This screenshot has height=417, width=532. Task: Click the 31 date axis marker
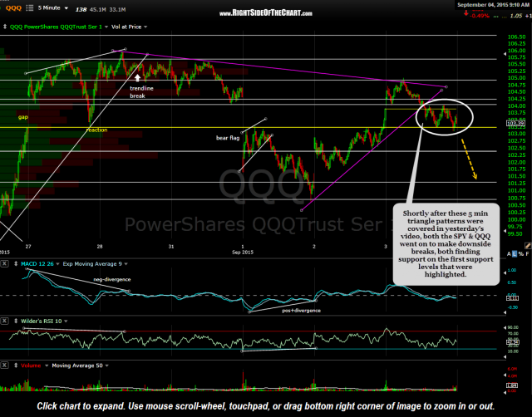171,247
